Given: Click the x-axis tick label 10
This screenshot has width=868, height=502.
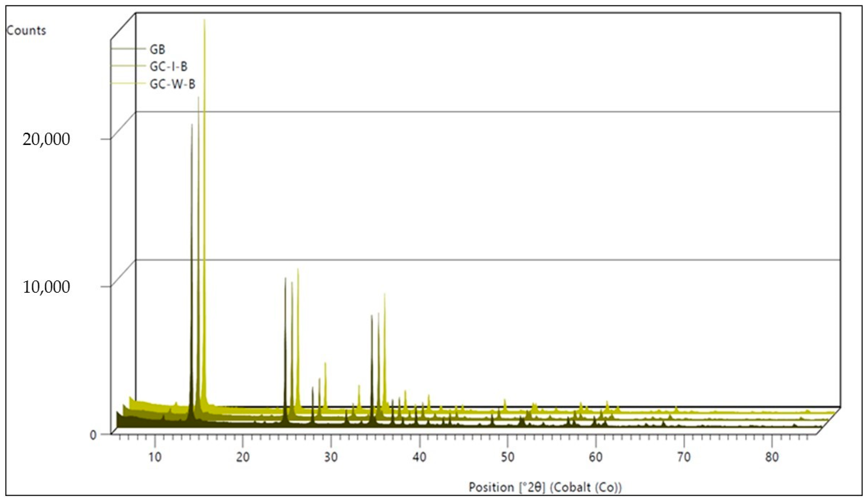Looking at the screenshot, I should [155, 457].
